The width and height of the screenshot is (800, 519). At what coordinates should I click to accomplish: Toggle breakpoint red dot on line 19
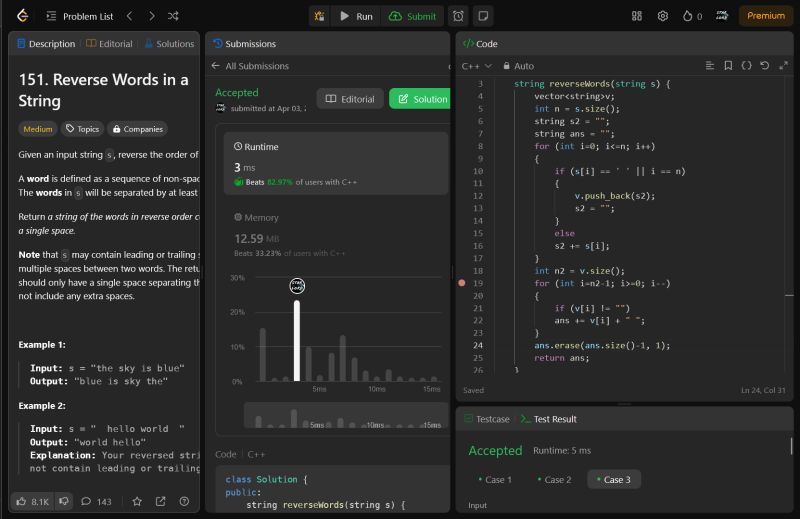[x=461, y=283]
